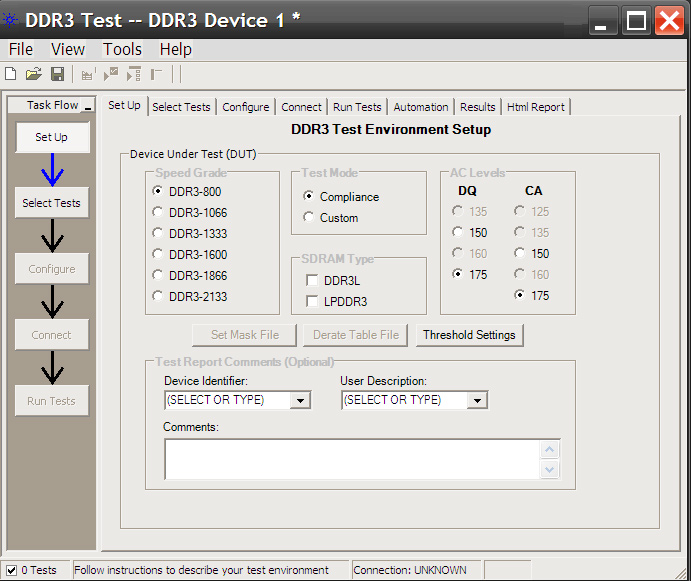Open the User Description dropdown
This screenshot has height=581, width=691.
pos(477,400)
